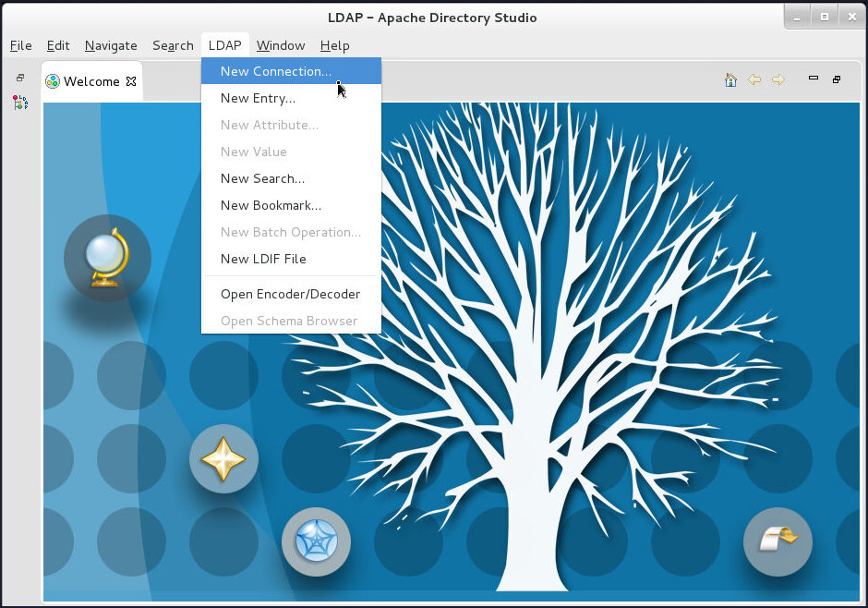Click the back arrow in Welcome toolbar
868x608 pixels.
tap(754, 80)
